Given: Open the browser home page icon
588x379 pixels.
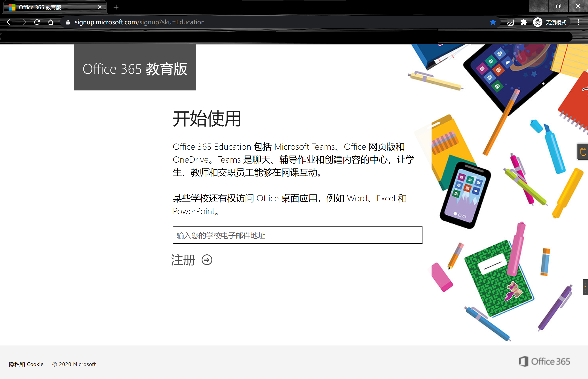Looking at the screenshot, I should 51,22.
